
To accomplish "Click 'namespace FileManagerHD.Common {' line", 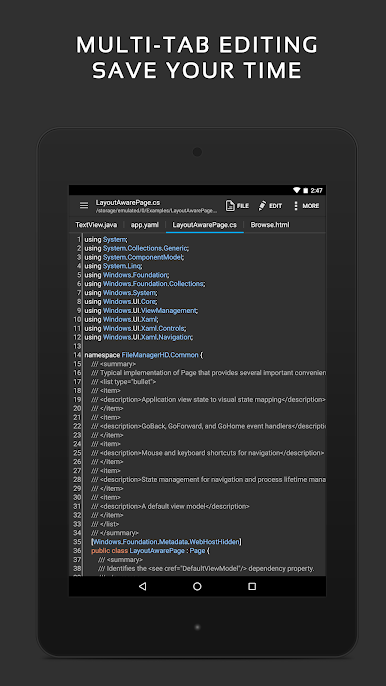I will (144, 355).
